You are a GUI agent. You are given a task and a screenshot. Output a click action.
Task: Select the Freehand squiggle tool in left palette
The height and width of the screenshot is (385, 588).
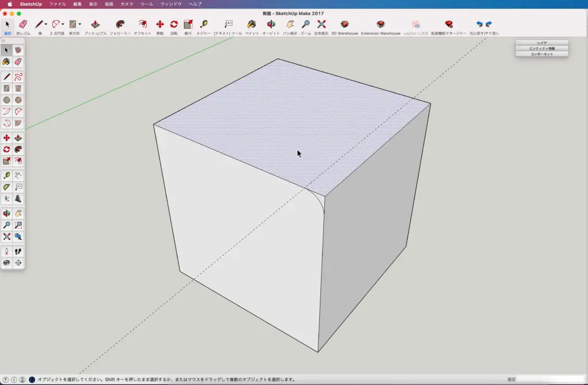[18, 77]
